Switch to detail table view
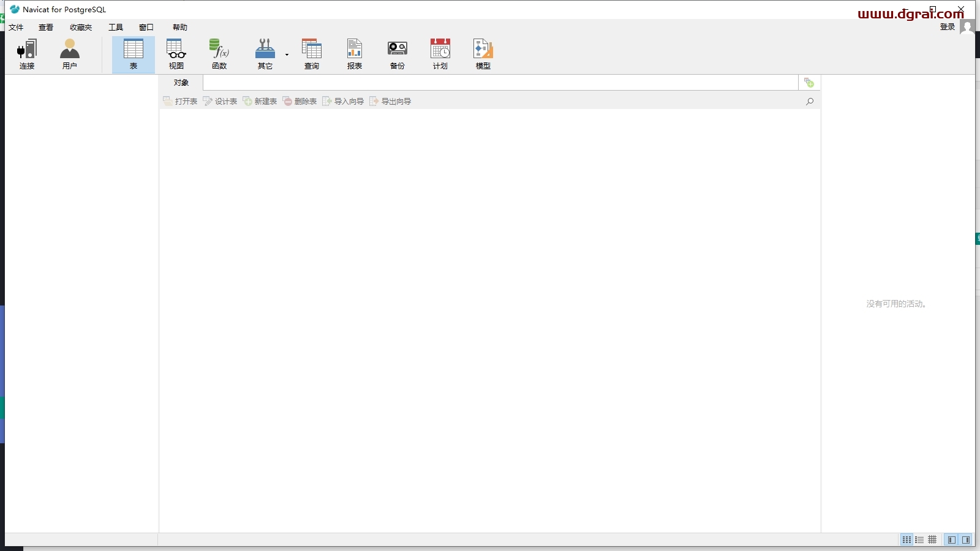Image resolution: width=980 pixels, height=551 pixels. 932,539
